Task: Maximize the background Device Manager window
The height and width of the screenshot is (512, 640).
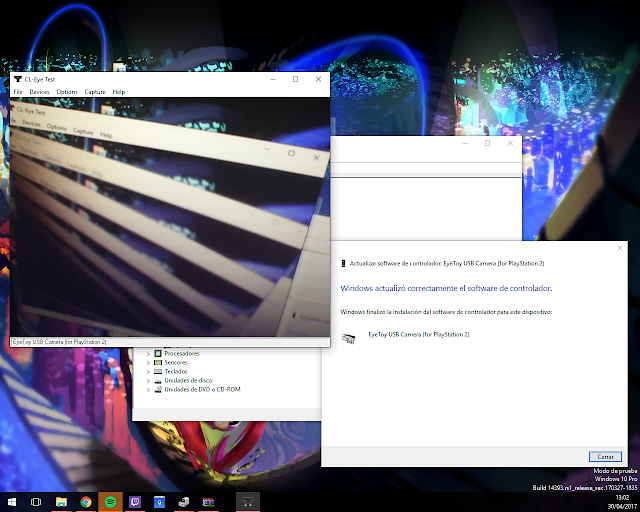Action: click(x=487, y=143)
